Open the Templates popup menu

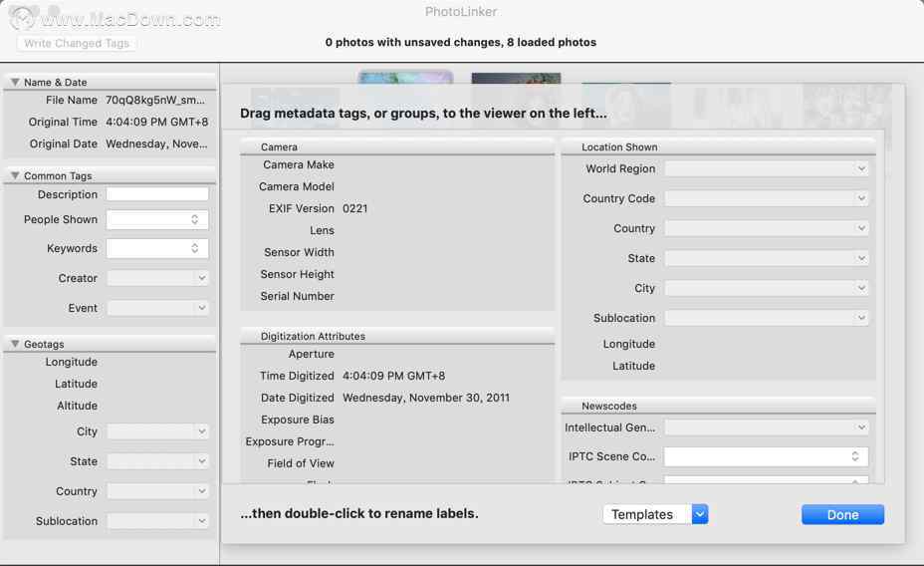click(655, 514)
